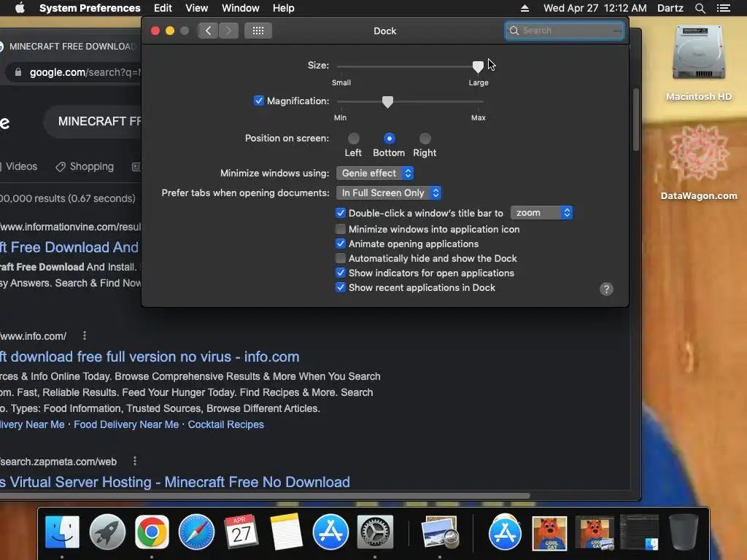Go back in System Preferences
The image size is (747, 560).
(208, 31)
